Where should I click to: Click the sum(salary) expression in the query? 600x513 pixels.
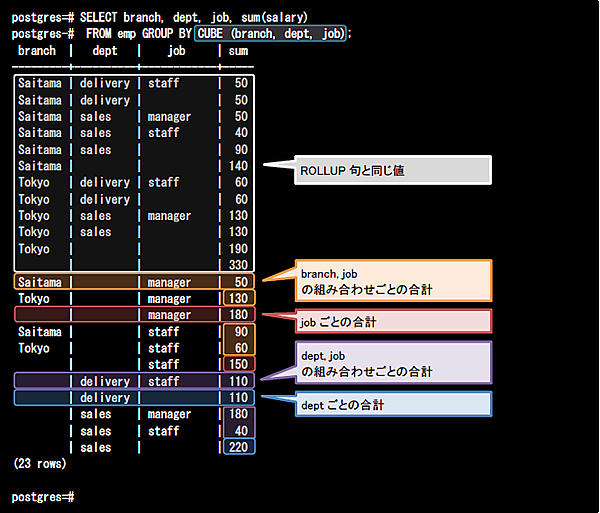274,18
